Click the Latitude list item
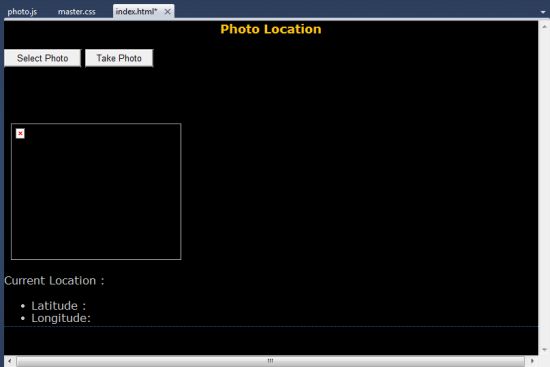Screen dimensions: 550x367 [x=59, y=306]
